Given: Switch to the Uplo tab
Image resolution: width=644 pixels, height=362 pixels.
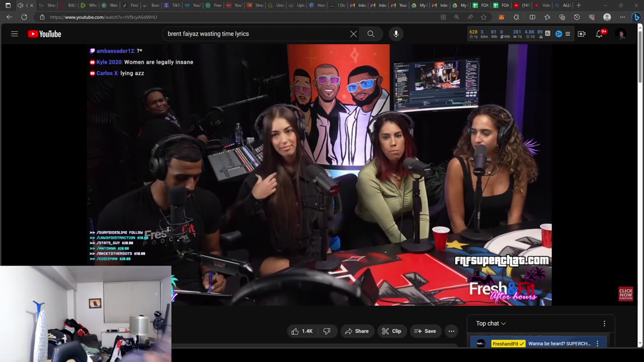Looking at the screenshot, I should point(297,6).
